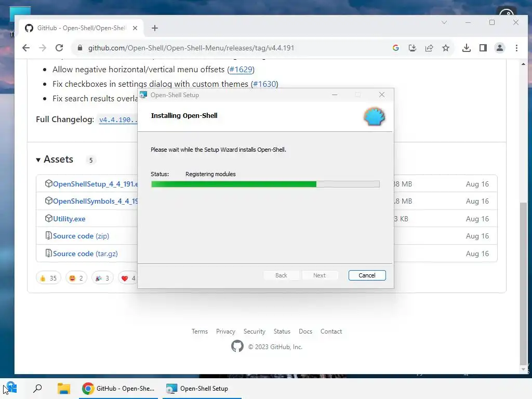Open the Chrome profile avatar
The width and height of the screenshot is (532, 399).
point(500,48)
